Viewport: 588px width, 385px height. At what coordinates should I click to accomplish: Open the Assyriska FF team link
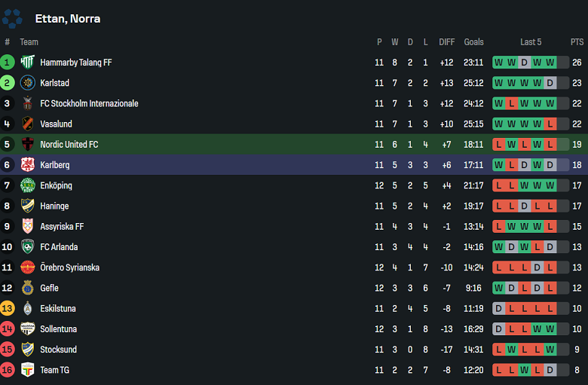[x=62, y=226]
